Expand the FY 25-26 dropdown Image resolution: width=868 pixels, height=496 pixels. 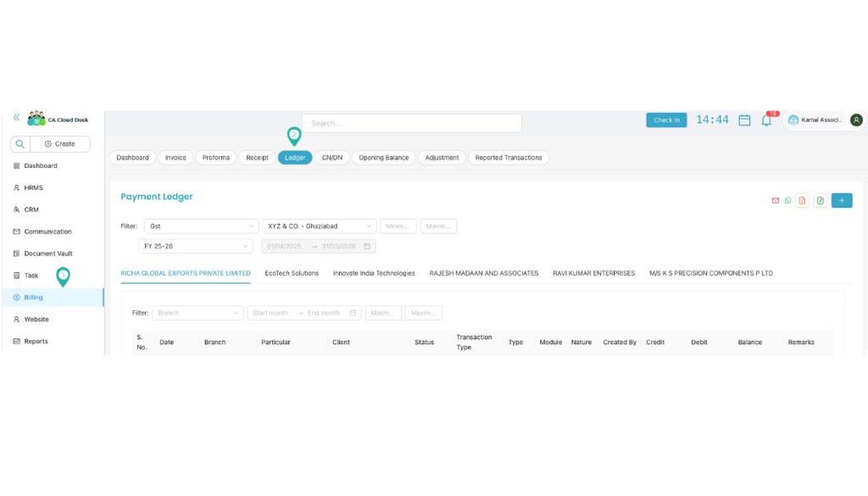(x=196, y=244)
